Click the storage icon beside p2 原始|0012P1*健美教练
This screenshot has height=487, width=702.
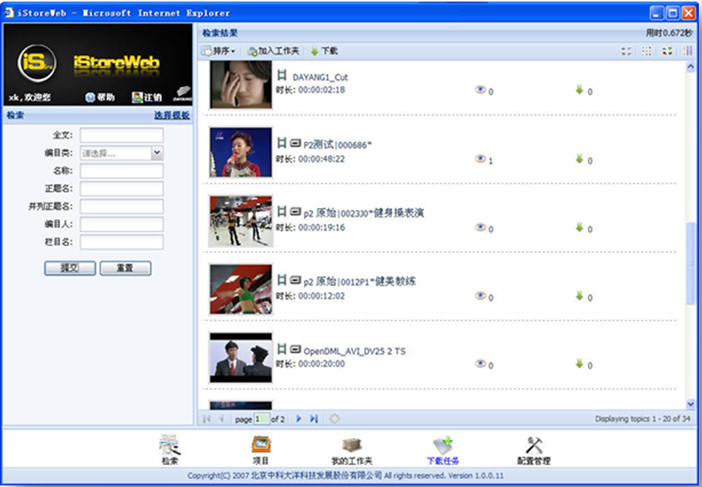[x=295, y=280]
